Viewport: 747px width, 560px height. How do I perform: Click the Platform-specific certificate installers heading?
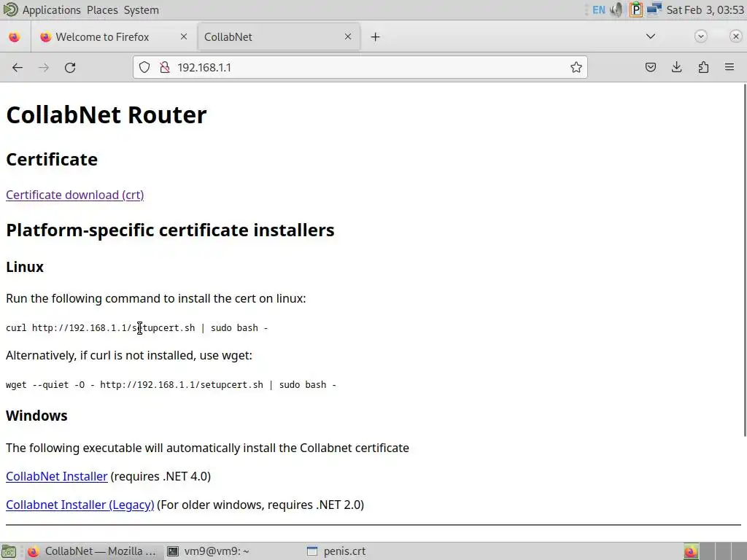tap(170, 230)
